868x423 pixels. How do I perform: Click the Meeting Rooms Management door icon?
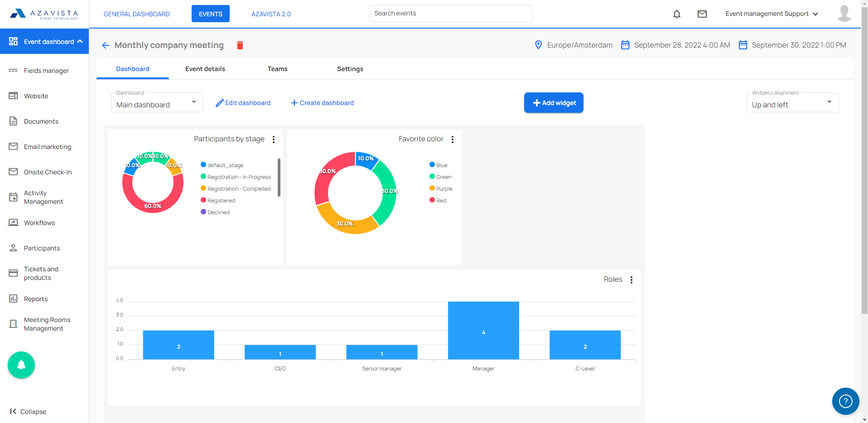tap(13, 324)
